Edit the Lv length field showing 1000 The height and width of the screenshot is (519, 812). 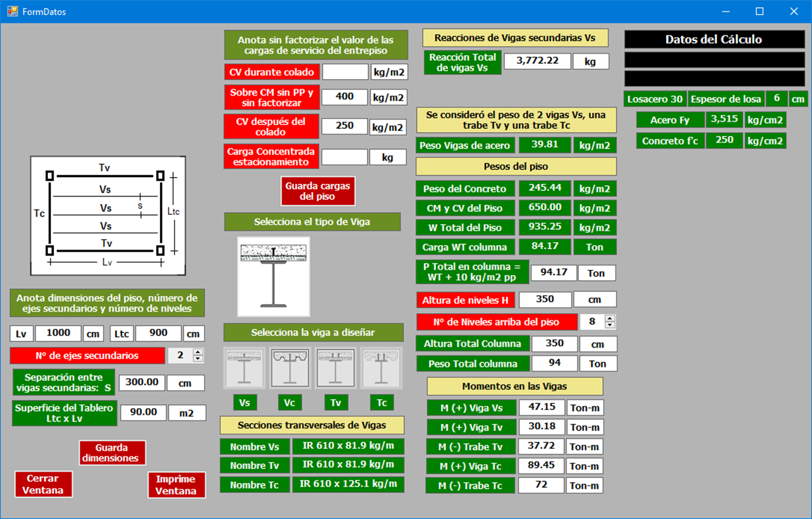point(59,333)
